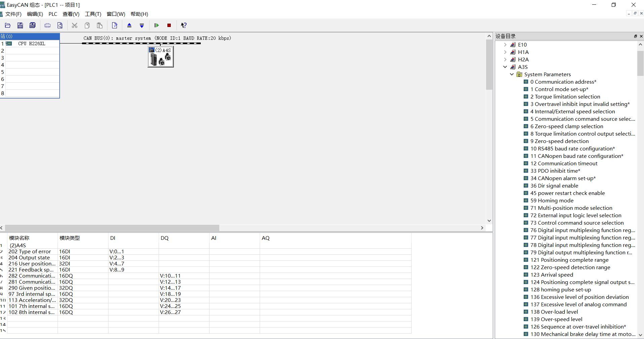The width and height of the screenshot is (644, 339).
Task: Click the Cut scissors icon
Action: (75, 25)
